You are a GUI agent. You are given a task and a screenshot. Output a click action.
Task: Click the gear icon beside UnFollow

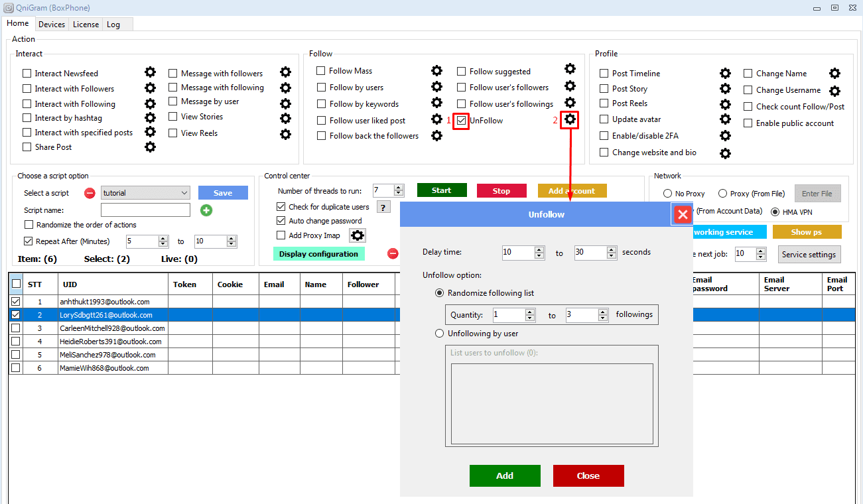pyautogui.click(x=570, y=120)
